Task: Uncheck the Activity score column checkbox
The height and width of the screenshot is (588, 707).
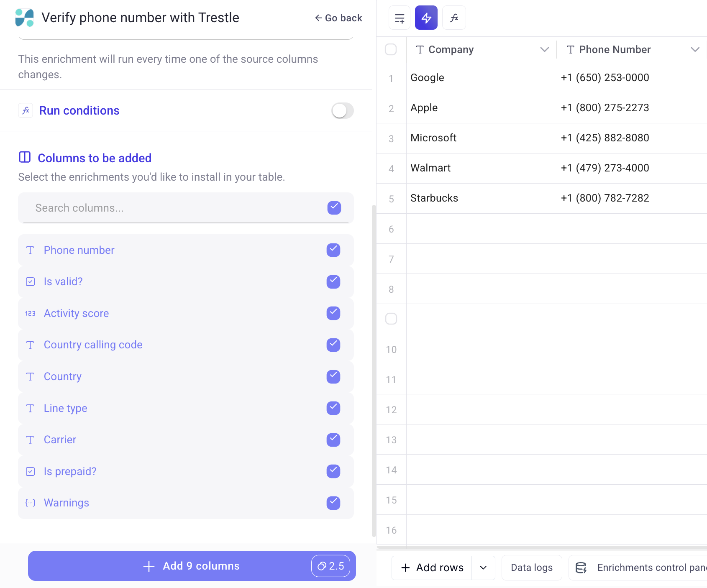Action: tap(333, 313)
